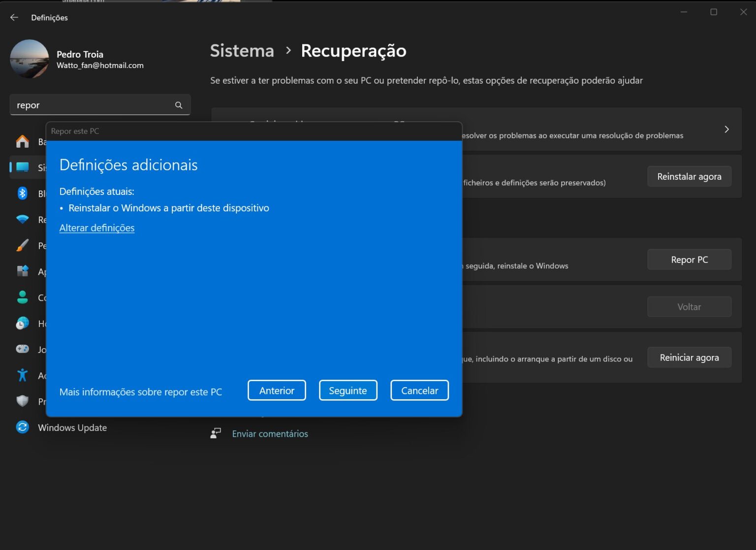Select the home icon in the sidebar
Viewport: 756px width, 550px height.
coord(23,141)
